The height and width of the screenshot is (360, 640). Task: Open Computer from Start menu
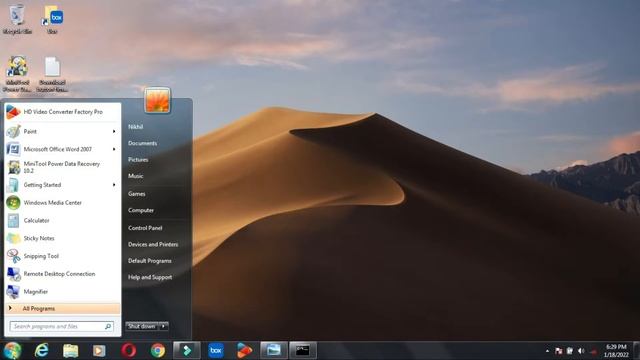click(x=141, y=210)
